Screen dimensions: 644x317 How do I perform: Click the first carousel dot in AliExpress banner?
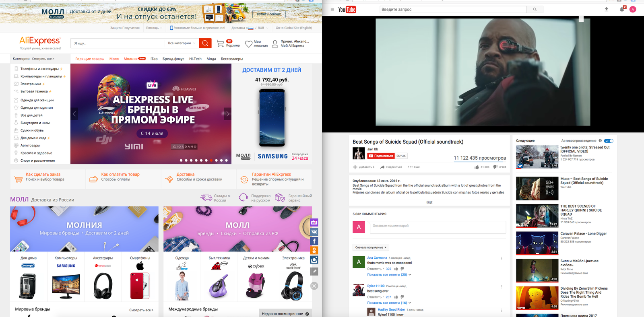pos(181,160)
